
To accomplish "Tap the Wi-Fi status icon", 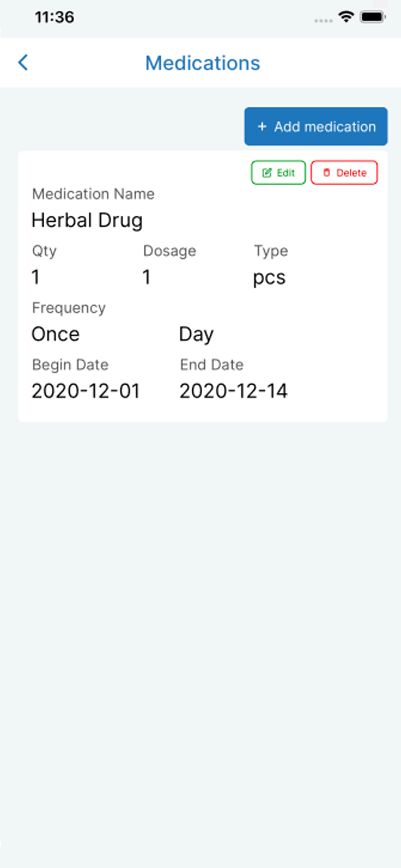I will (346, 17).
